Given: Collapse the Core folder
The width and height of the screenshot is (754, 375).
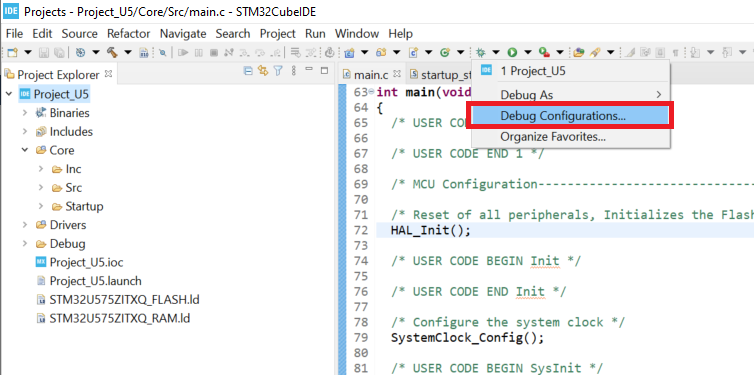Looking at the screenshot, I should pos(25,150).
